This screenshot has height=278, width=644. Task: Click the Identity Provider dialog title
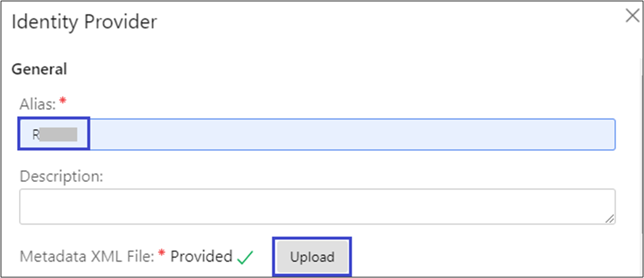[84, 22]
